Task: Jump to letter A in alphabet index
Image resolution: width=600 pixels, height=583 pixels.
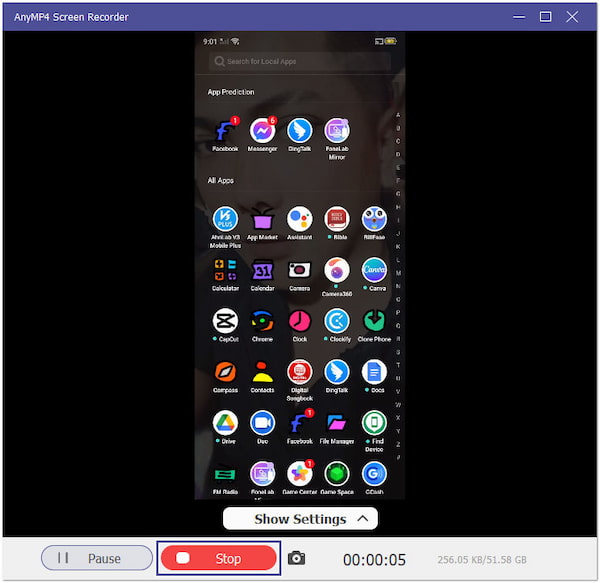Action: (398, 115)
